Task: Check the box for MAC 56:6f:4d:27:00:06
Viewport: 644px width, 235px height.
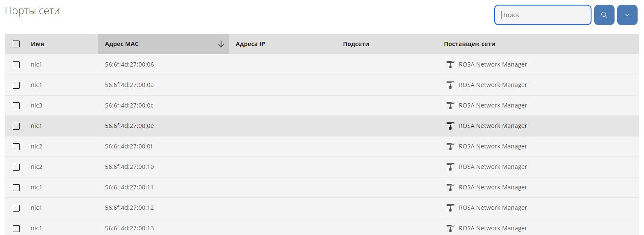Action: tap(16, 65)
